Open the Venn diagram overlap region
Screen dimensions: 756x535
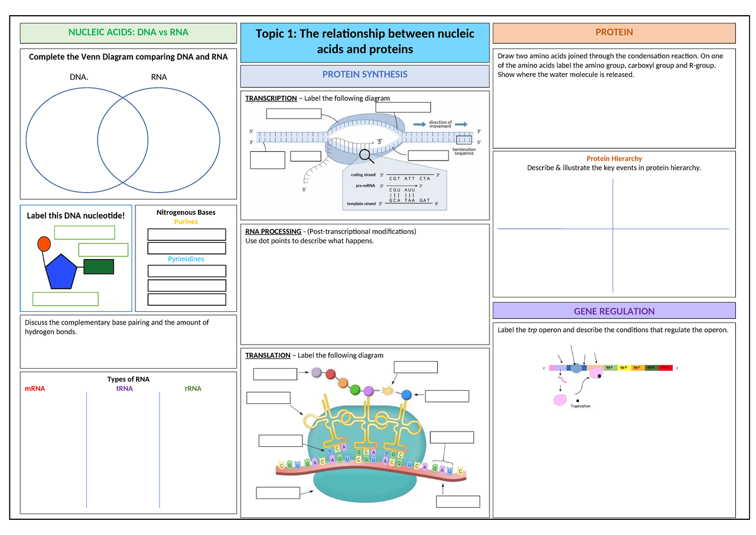[123, 140]
